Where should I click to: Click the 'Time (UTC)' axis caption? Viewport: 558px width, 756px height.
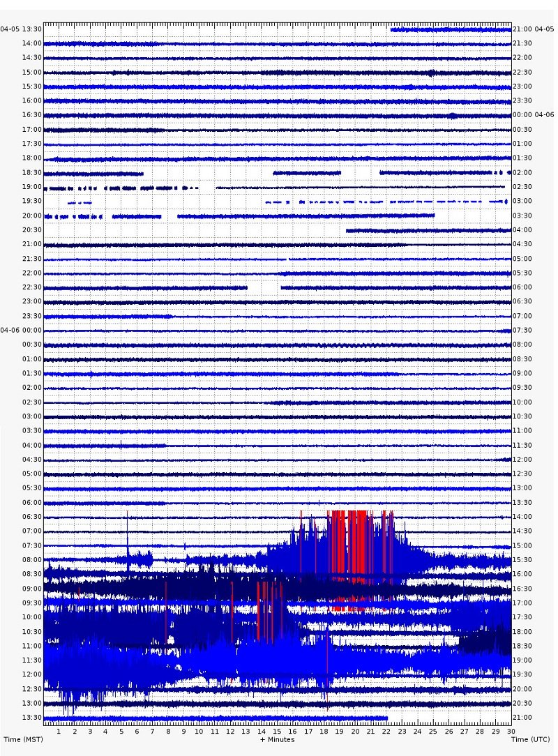tap(531, 739)
